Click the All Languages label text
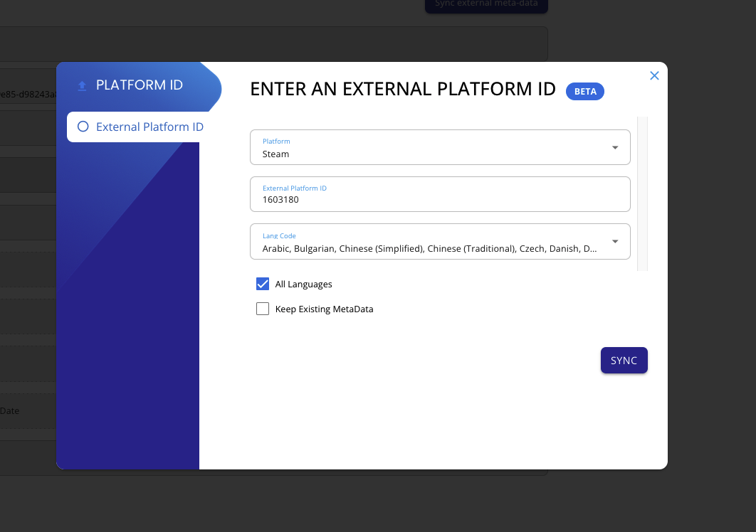The height and width of the screenshot is (532, 756). tap(304, 284)
